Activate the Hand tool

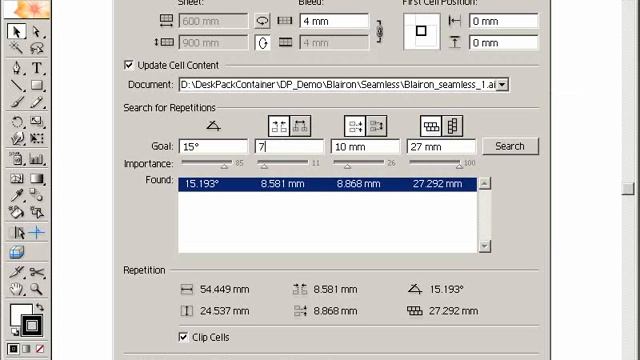17,289
